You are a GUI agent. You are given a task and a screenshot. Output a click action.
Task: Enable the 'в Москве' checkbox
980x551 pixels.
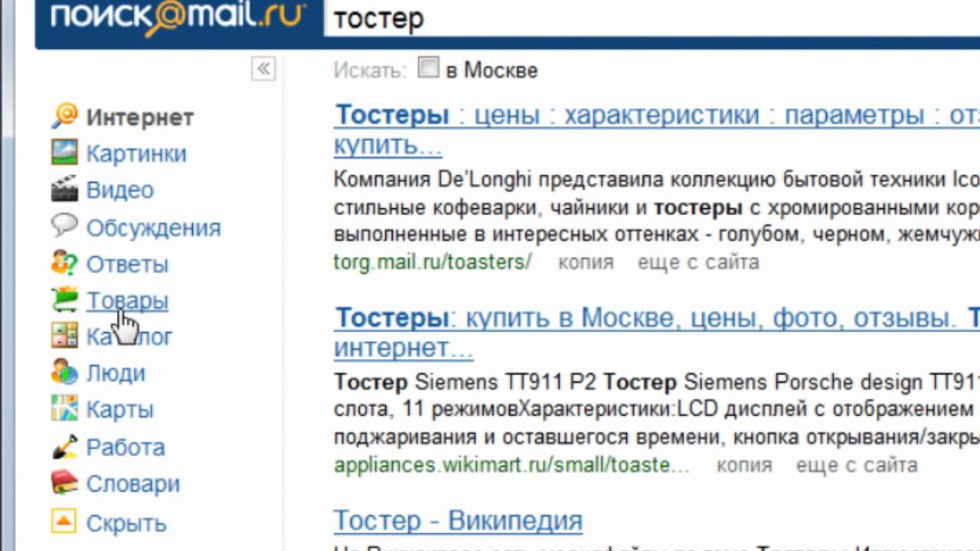pos(428,68)
